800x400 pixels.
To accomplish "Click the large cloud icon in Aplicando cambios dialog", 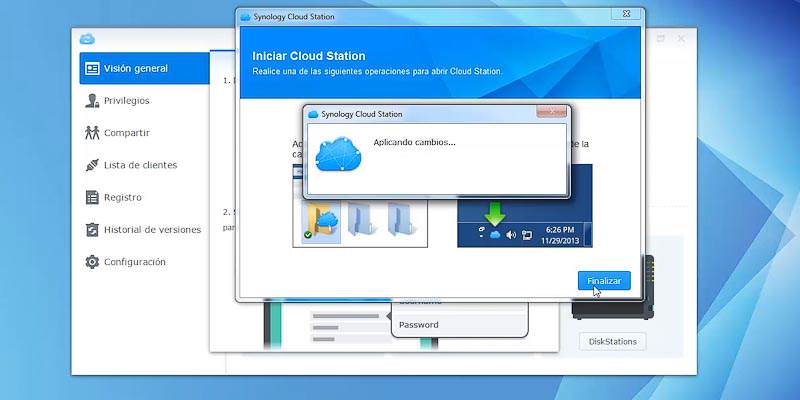I will tap(338, 154).
